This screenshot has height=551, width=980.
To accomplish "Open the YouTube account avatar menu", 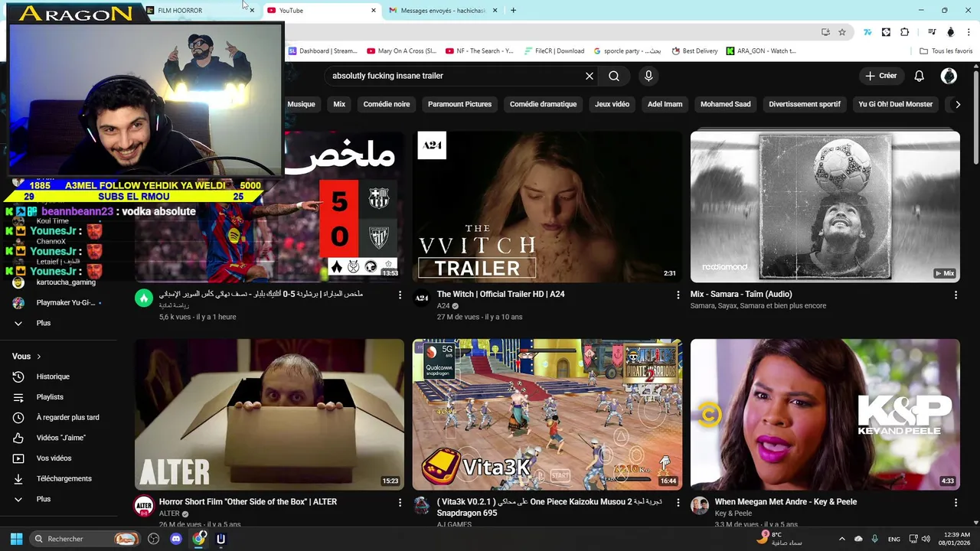I will point(949,76).
